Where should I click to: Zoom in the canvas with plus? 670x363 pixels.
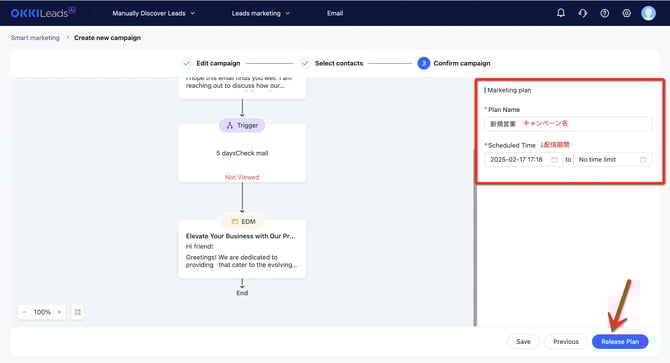(59, 312)
